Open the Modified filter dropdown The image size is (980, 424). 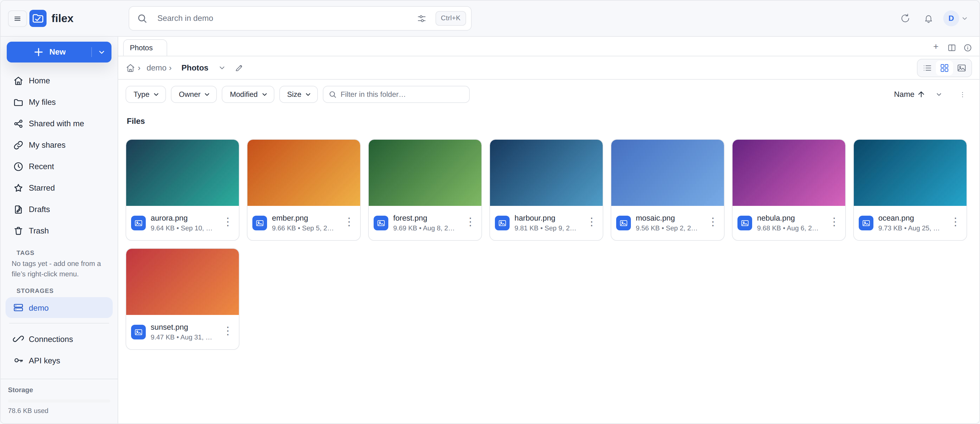[x=248, y=94]
